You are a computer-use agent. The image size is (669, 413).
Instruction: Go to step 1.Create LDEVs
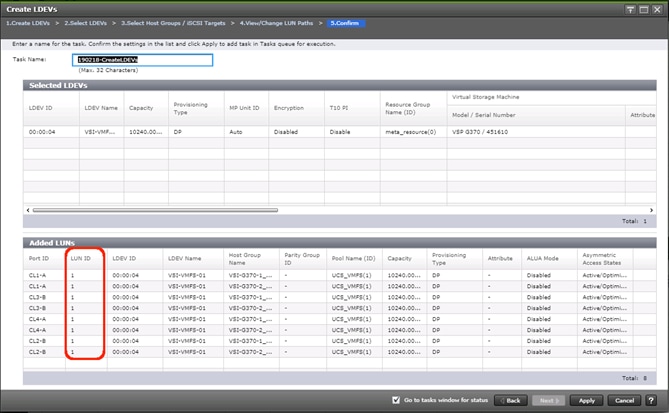click(28, 23)
